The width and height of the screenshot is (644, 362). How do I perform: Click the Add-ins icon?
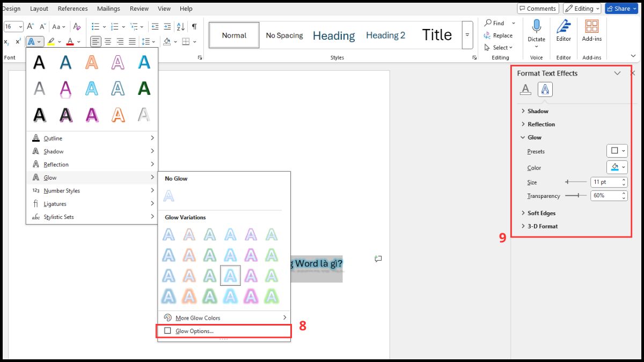(592, 27)
